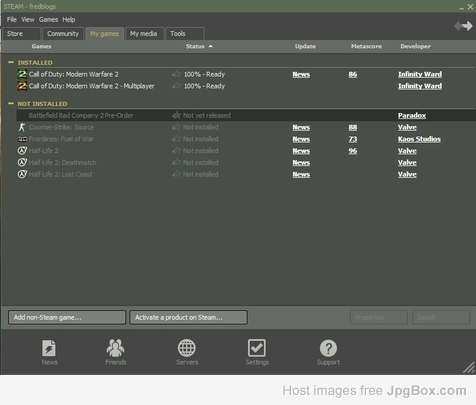
Task: Collapse the NOT INSTALLED games group
Action: (x=11, y=104)
